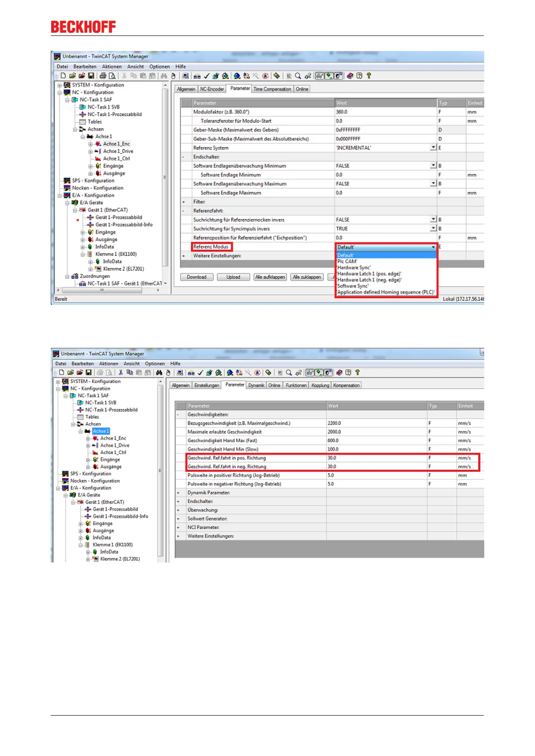Image resolution: width=535 pixels, height=756 pixels.
Task: Select Achse 1_Enc in upper screenshot tree
Action: [x=116, y=144]
